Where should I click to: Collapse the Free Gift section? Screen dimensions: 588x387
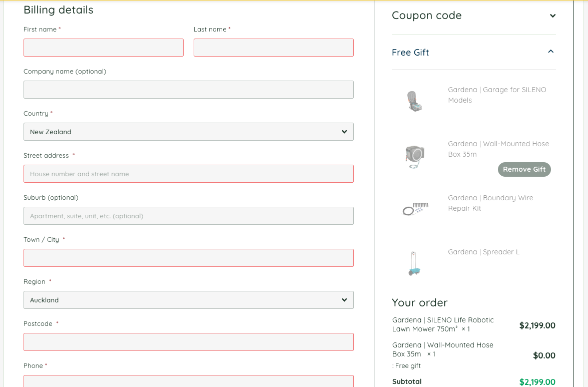(x=551, y=52)
